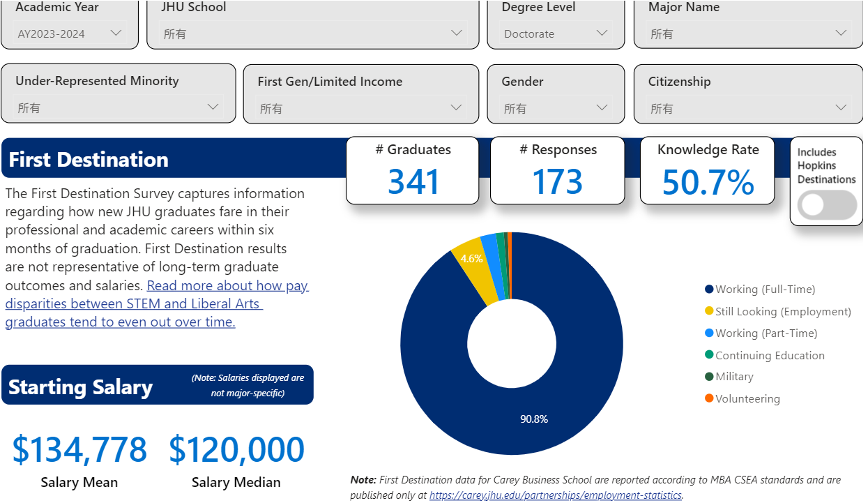The image size is (868, 503).
Task: Select the # Graduates card showing 341
Action: 413,171
